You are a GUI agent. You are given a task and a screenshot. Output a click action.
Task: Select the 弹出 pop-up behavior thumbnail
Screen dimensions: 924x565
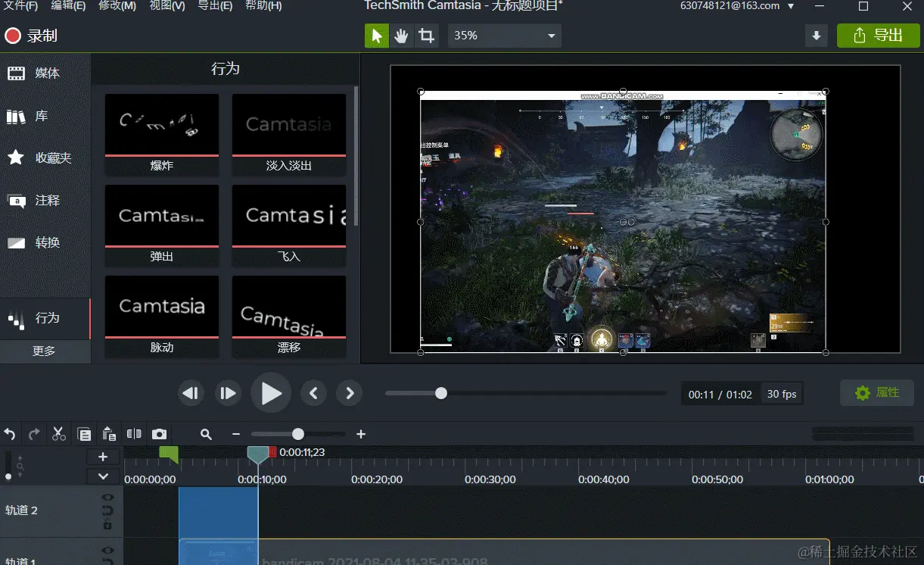click(162, 225)
